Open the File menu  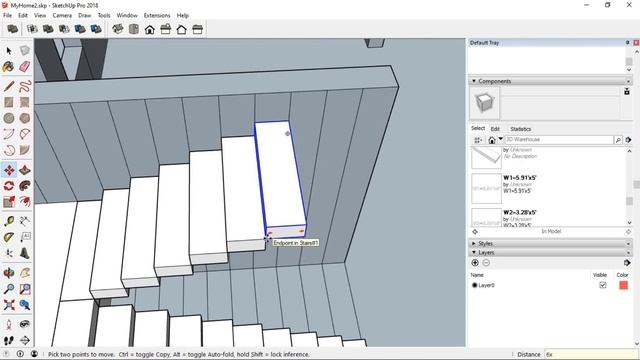click(x=7, y=16)
